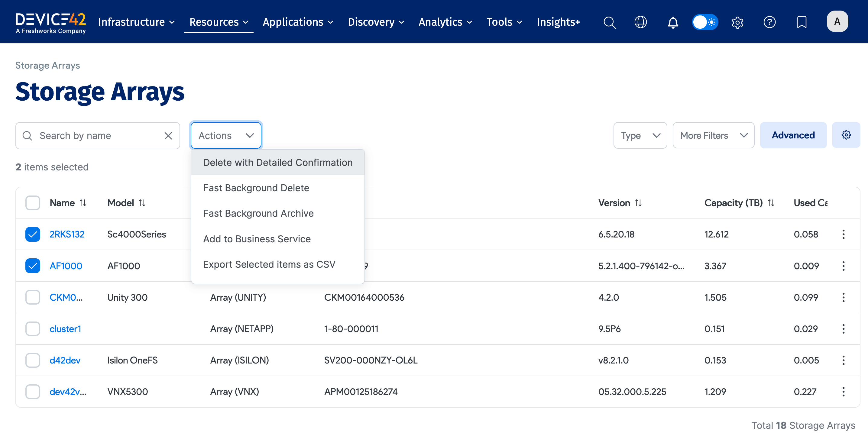868x446 pixels.
Task: Open the Actions dropdown
Action: pyautogui.click(x=226, y=135)
